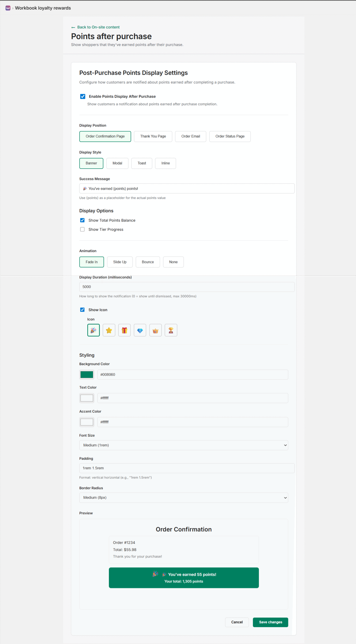This screenshot has height=644, width=356.
Task: Click the Display Duration input field
Action: [x=186, y=287]
